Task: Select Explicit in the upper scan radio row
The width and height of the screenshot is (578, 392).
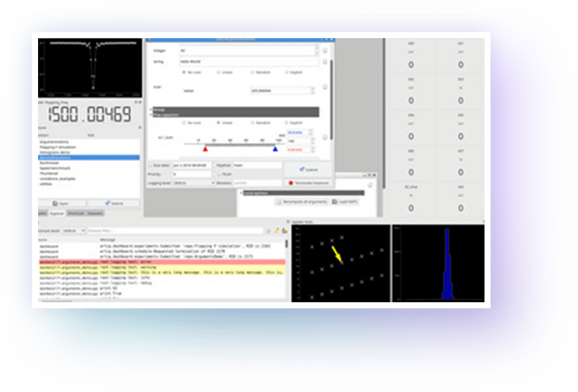Action: click(x=294, y=72)
